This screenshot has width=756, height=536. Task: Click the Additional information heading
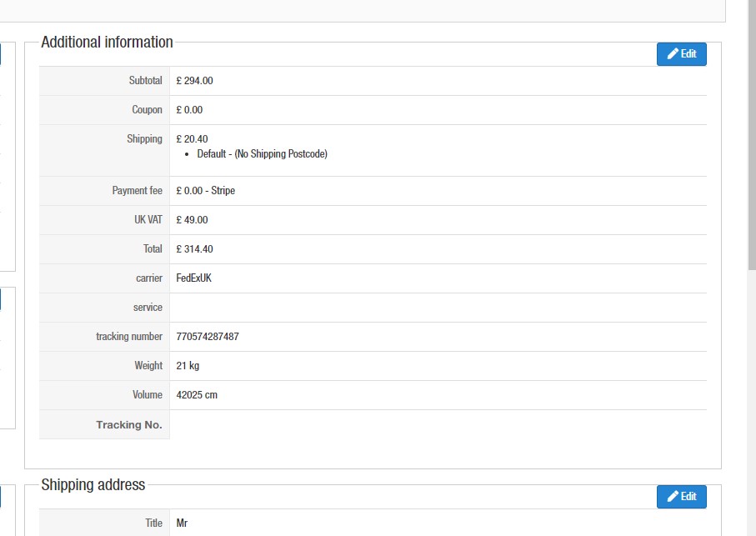pyautogui.click(x=107, y=42)
